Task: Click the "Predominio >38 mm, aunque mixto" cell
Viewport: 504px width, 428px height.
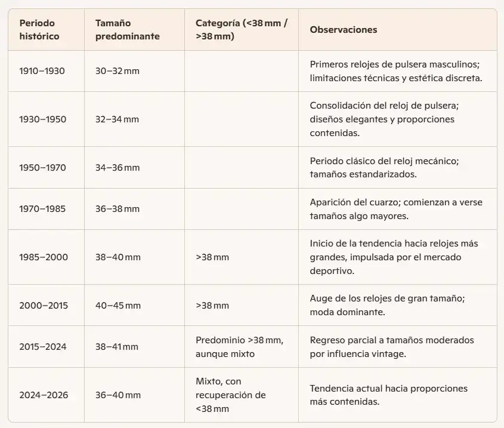Action: click(239, 347)
